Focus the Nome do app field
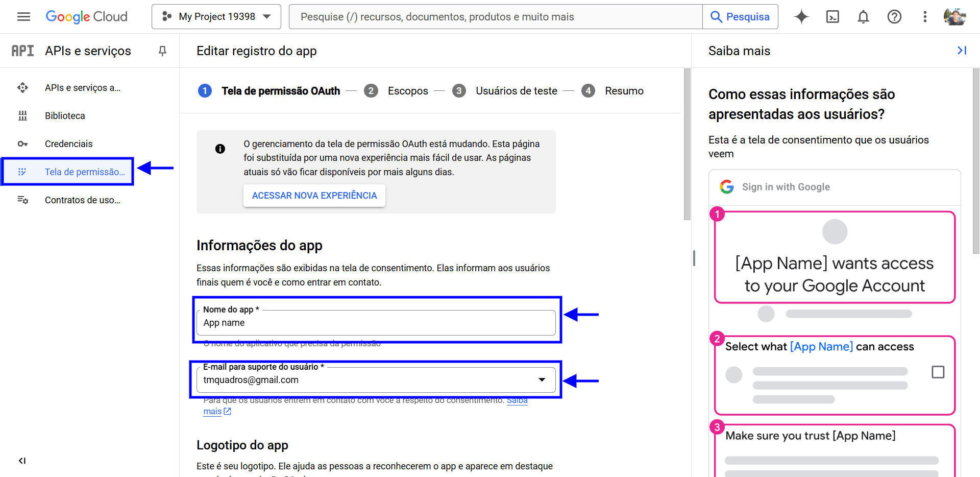The height and width of the screenshot is (477, 980). 376,323
